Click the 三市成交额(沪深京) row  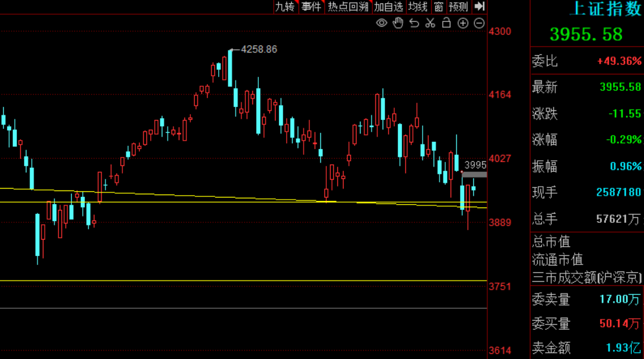point(587,277)
